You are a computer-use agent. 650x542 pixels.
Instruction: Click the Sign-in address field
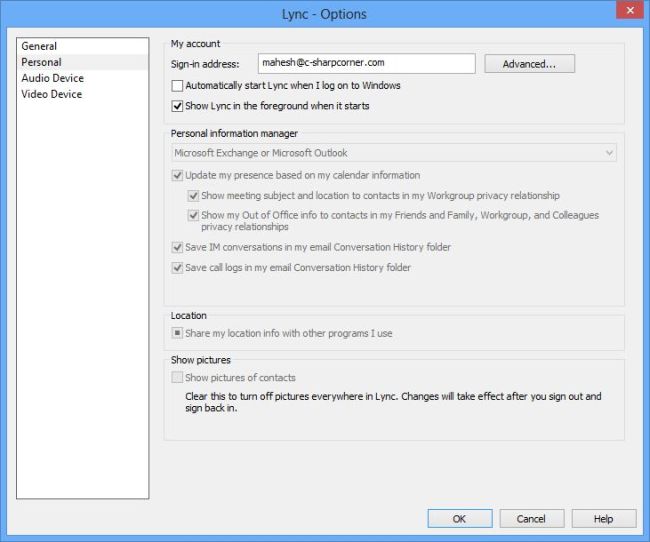coord(366,63)
